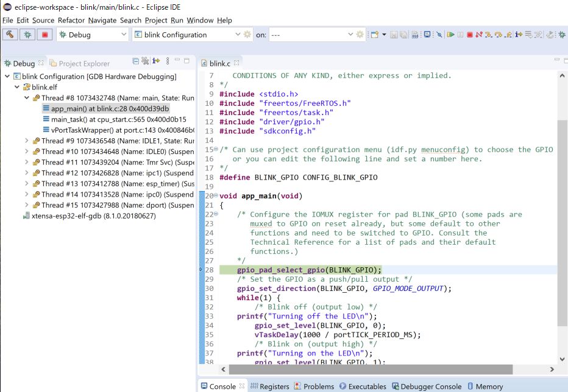Switch to the Debugger Console tab
This screenshot has width=568, height=392.
pyautogui.click(x=427, y=386)
